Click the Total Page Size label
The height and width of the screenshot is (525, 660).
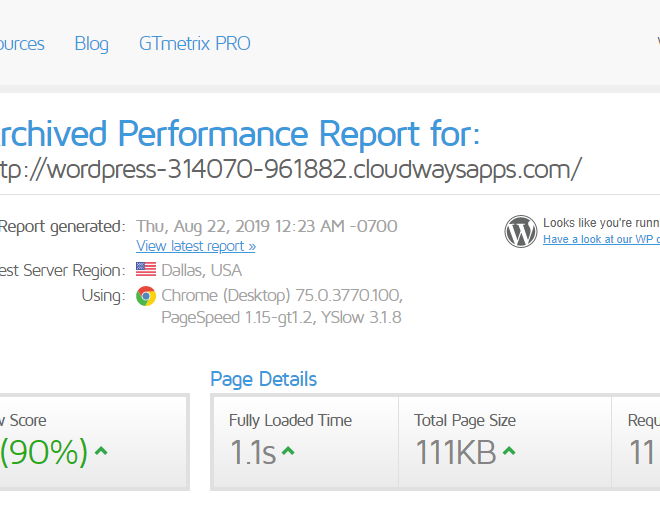point(465,421)
